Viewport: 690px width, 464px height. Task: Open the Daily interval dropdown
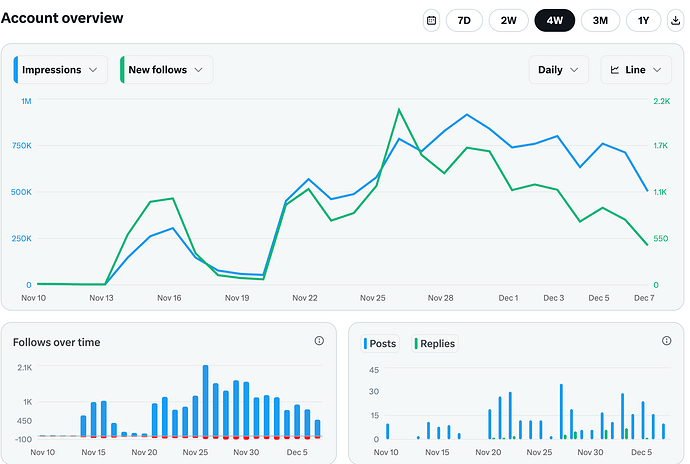(558, 70)
